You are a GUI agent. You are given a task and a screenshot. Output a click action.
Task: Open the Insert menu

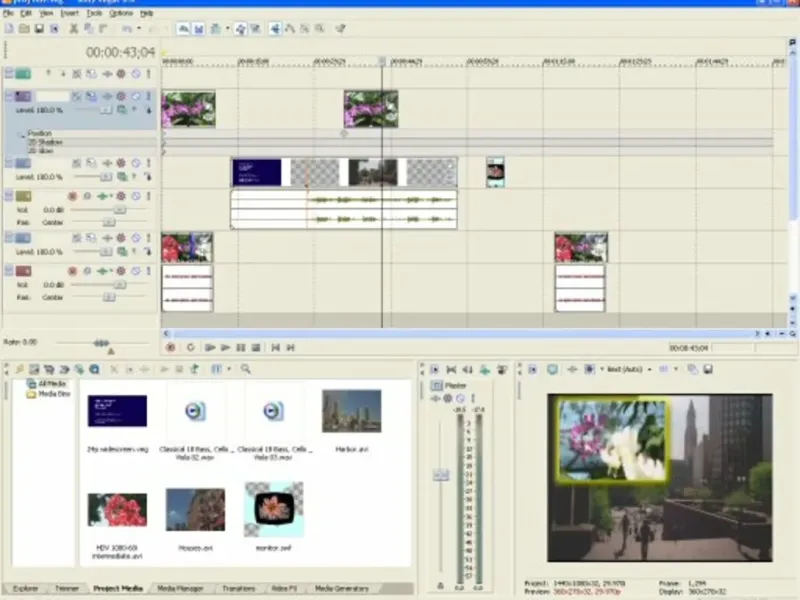[69, 14]
